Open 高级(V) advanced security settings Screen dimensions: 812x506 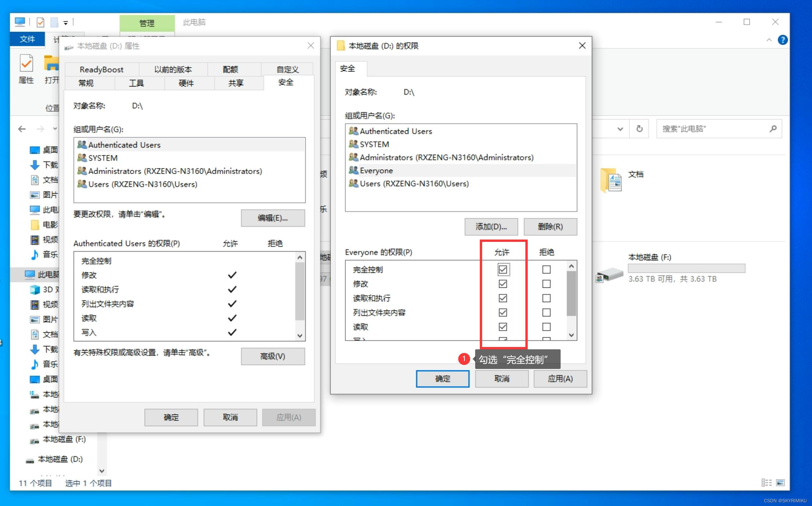tap(273, 356)
